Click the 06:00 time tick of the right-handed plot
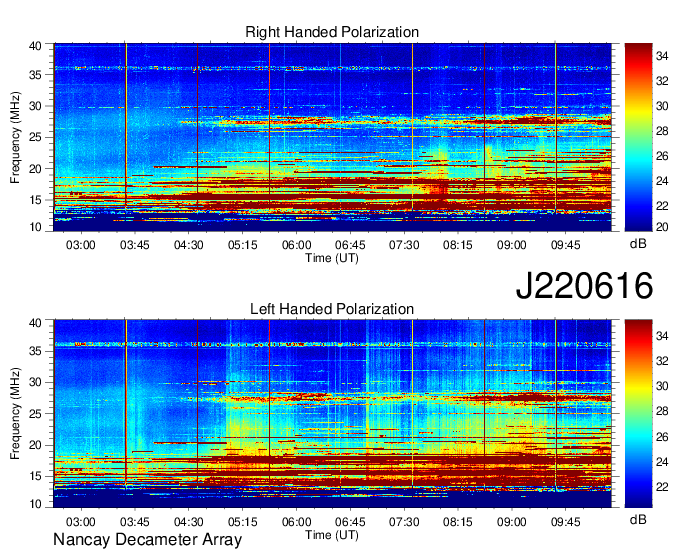The height and width of the screenshot is (552, 680). click(296, 245)
